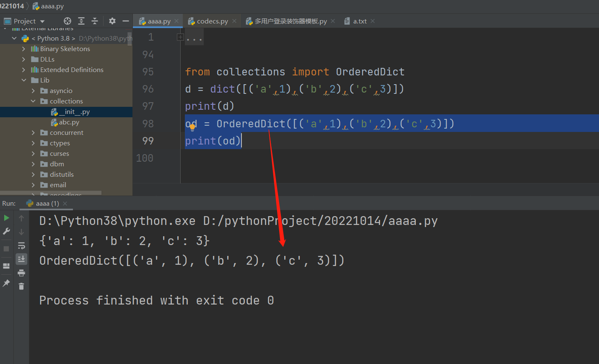Click the horizontal scrollbar under the project tree
This screenshot has height=364, width=599.
pos(51,193)
